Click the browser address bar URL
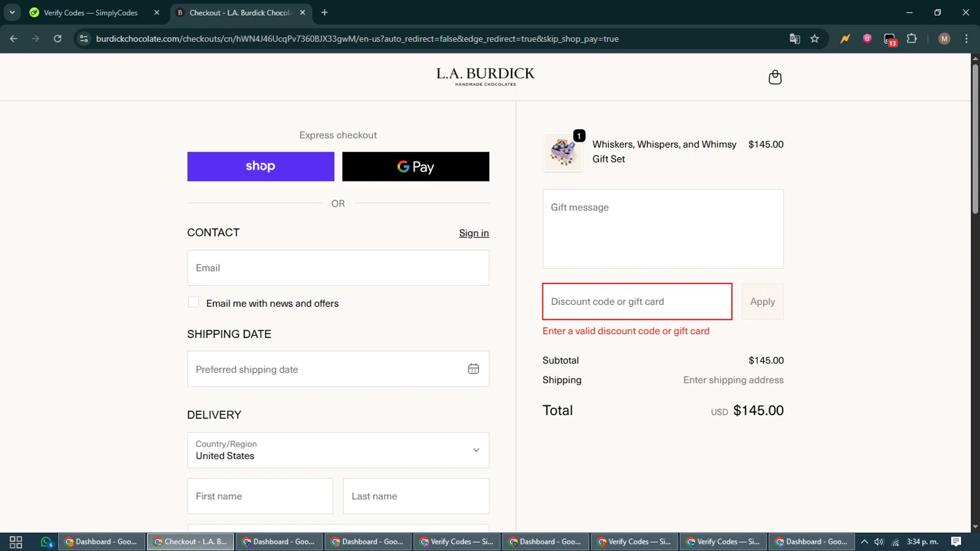This screenshot has width=980, height=551. (x=357, y=39)
